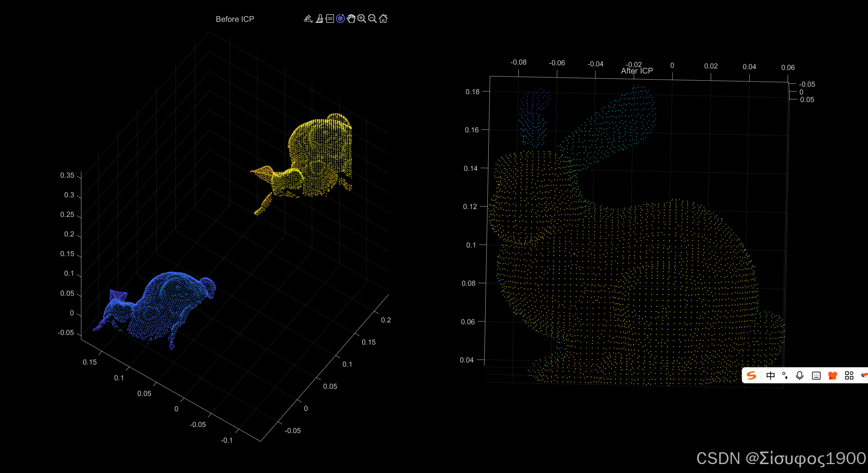This screenshot has height=473, width=868.
Task: Select the Zoom Out magnifier
Action: (372, 19)
